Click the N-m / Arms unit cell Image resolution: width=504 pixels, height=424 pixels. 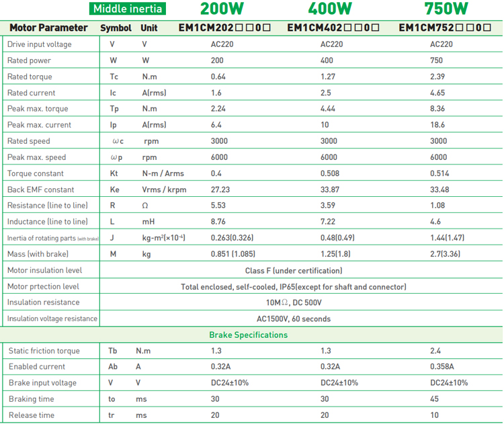[163, 173]
